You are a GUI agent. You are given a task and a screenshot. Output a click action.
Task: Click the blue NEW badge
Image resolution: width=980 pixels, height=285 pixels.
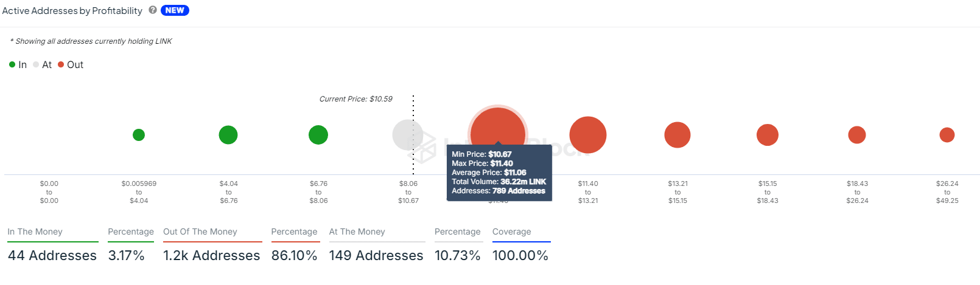(175, 10)
